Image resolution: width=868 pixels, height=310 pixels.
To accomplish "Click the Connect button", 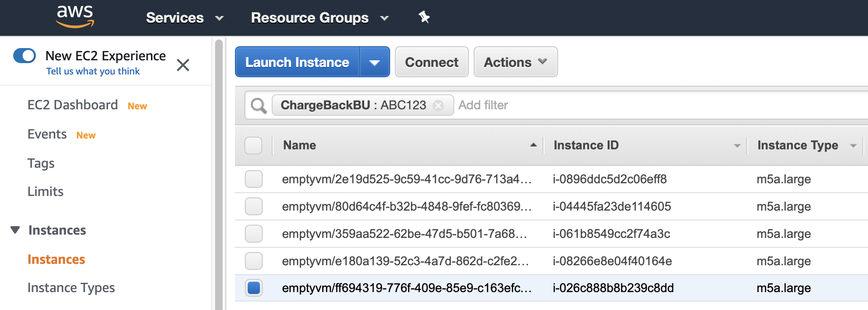I will coord(432,62).
